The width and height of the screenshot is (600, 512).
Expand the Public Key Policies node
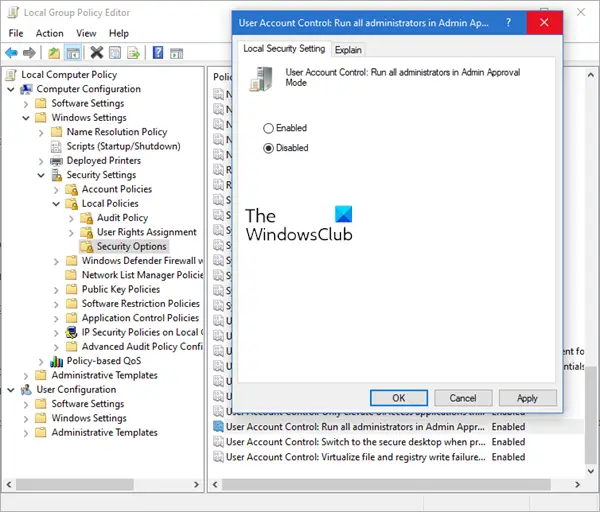[x=56, y=290]
